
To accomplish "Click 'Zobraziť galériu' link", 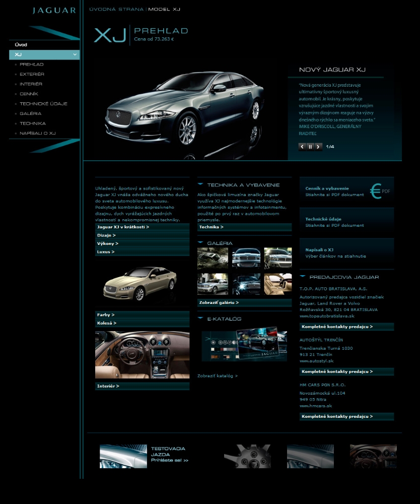I will point(244,303).
